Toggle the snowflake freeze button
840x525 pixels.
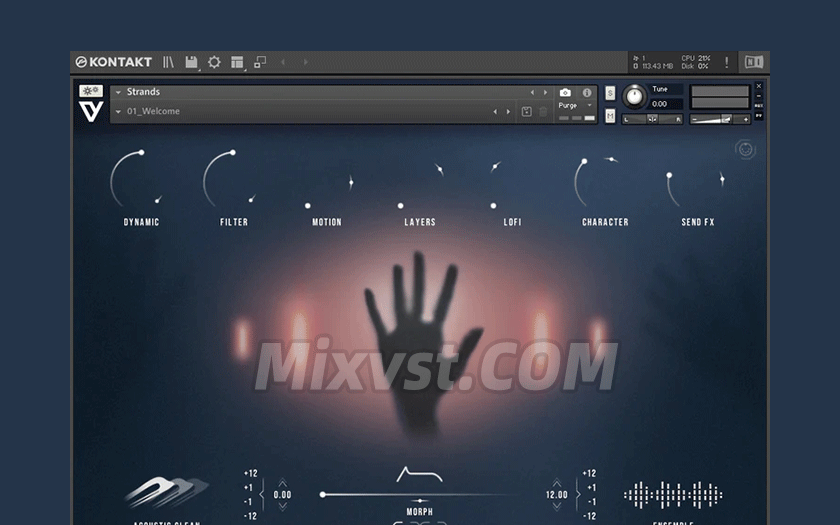(91, 91)
